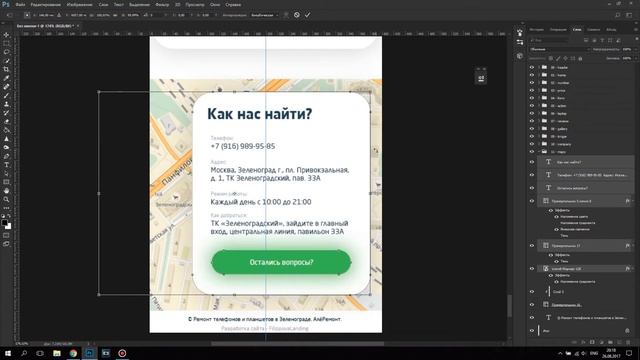Click the horizontal canvas scrollbar

click(x=297, y=344)
